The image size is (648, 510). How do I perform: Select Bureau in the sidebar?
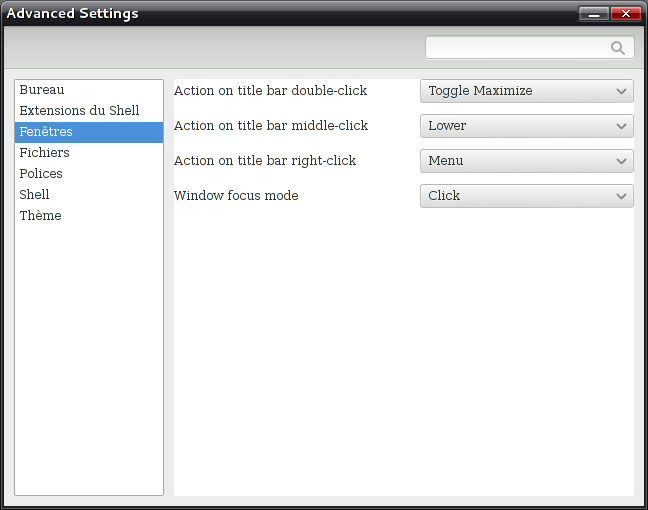[x=42, y=90]
